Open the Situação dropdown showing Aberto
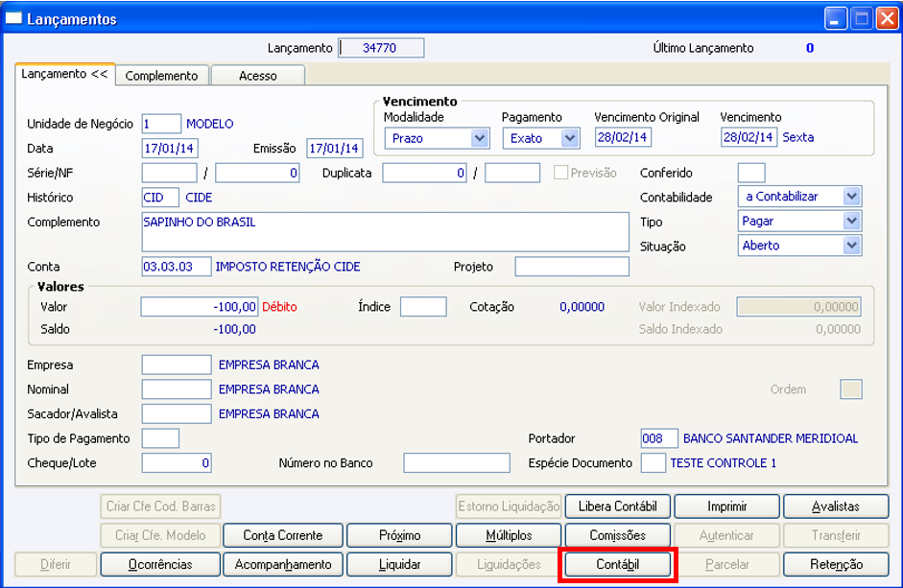The width and height of the screenshot is (903, 588). [852, 246]
